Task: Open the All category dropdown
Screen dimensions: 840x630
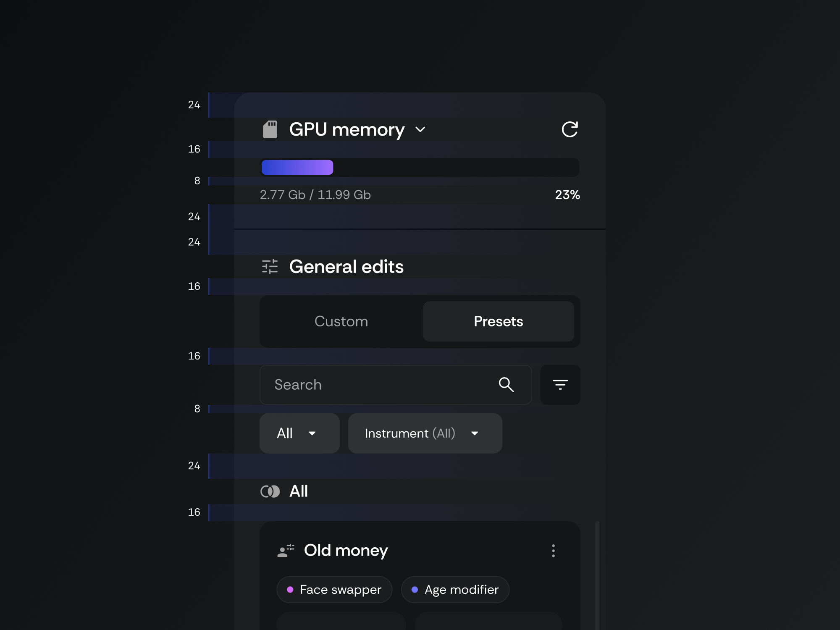Action: pyautogui.click(x=299, y=433)
